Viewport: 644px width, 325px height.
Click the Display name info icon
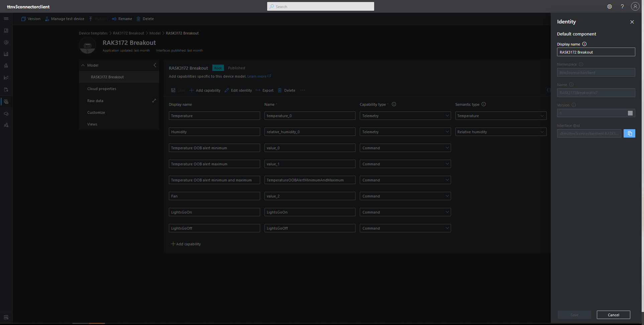(x=584, y=44)
